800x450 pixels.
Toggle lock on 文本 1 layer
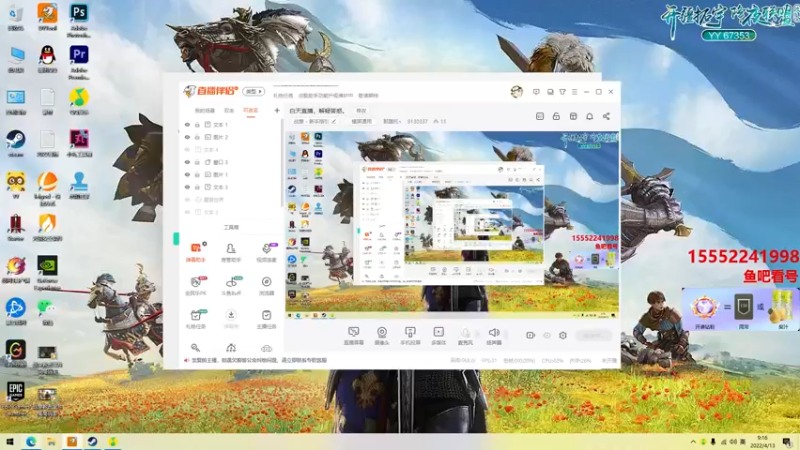click(197, 124)
